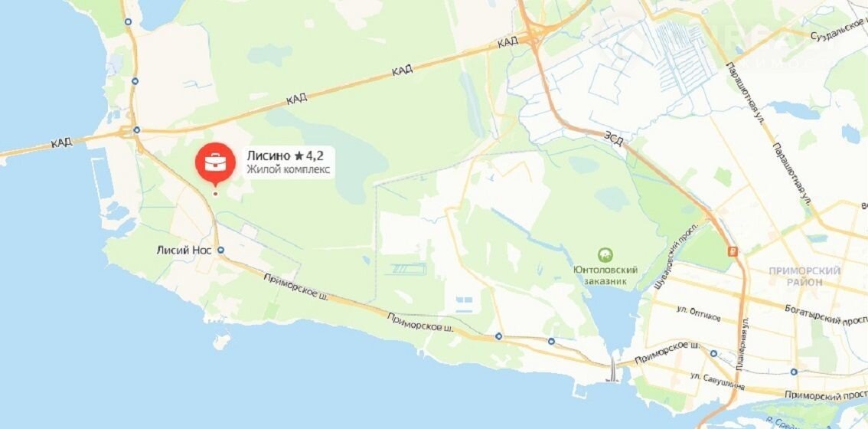
Task: Select the gas station icon on ЗСД
Action: [x=733, y=251]
